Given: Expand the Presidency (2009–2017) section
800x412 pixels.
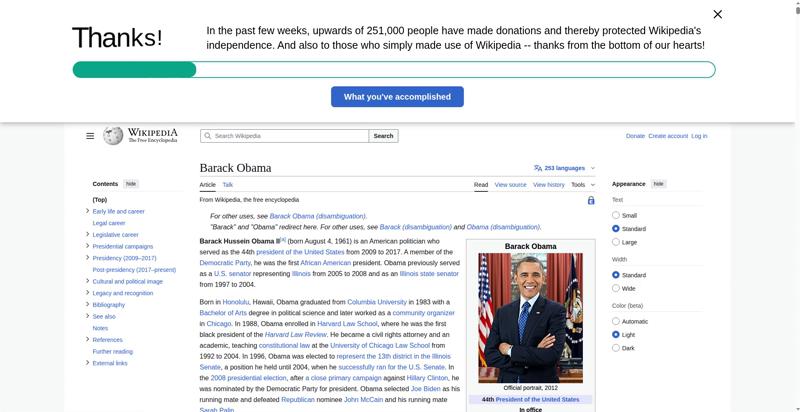Looking at the screenshot, I should tap(88, 258).
